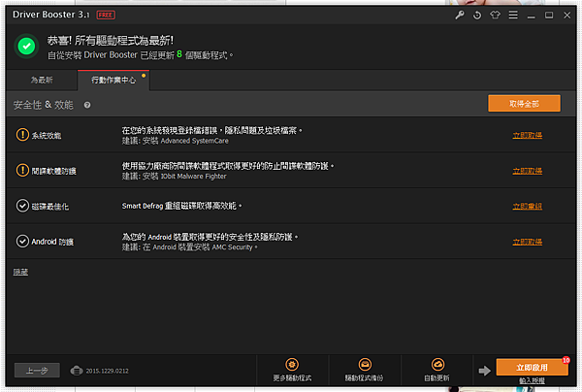The image size is (582, 392).
Task: Maximize the Driver Booster window
Action: coord(549,15)
